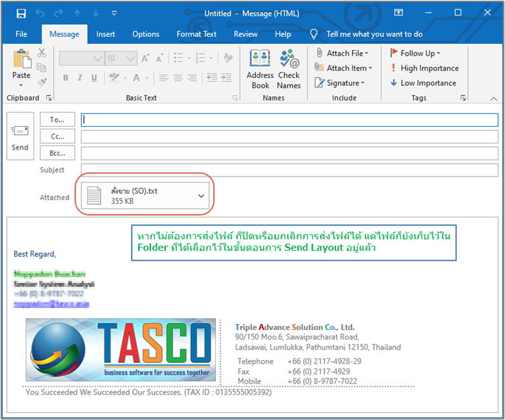Screen dimensions: 505x420
Task: Expand the attachment options arrow
Action: [x=201, y=195]
